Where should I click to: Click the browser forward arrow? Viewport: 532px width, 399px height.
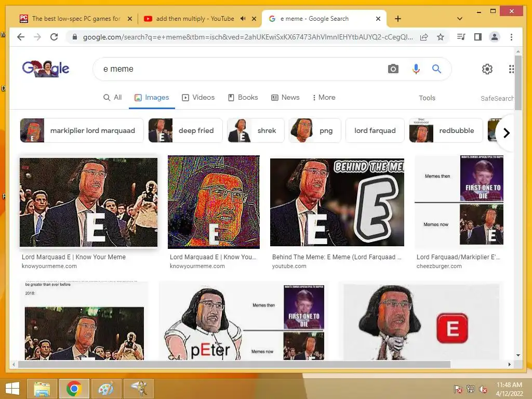click(37, 37)
